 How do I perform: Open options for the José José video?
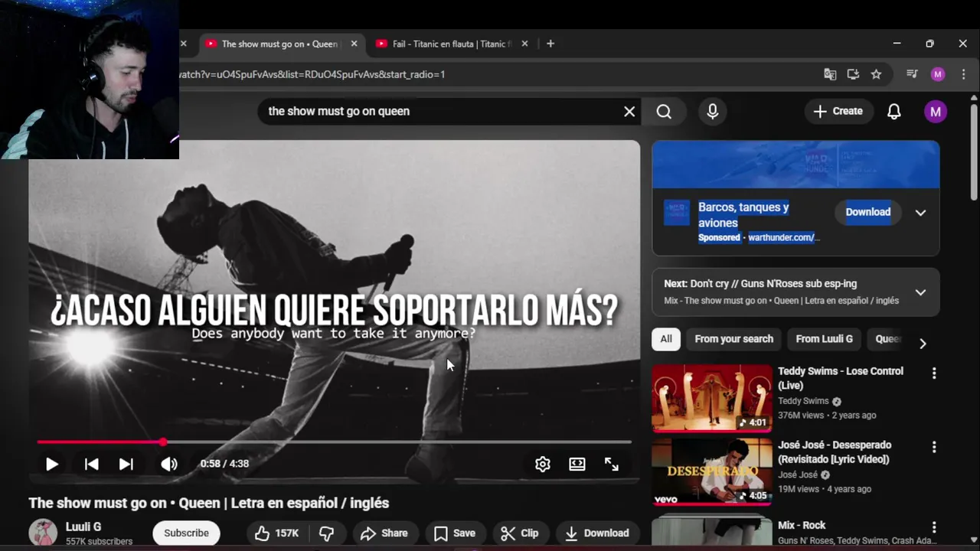click(933, 447)
